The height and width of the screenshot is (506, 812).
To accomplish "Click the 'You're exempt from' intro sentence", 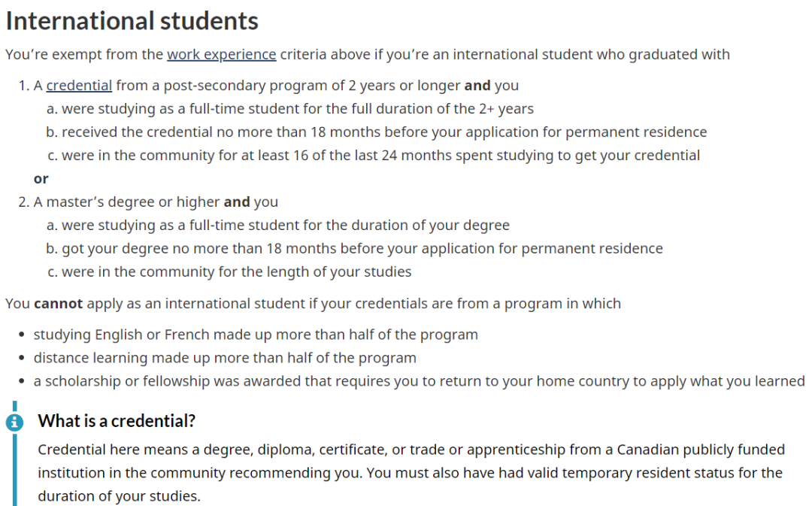I will pos(368,54).
